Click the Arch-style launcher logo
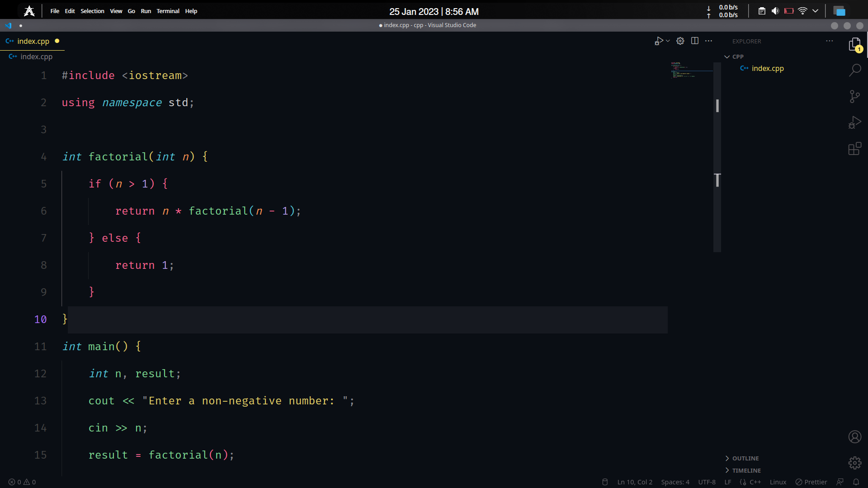 tap(29, 11)
